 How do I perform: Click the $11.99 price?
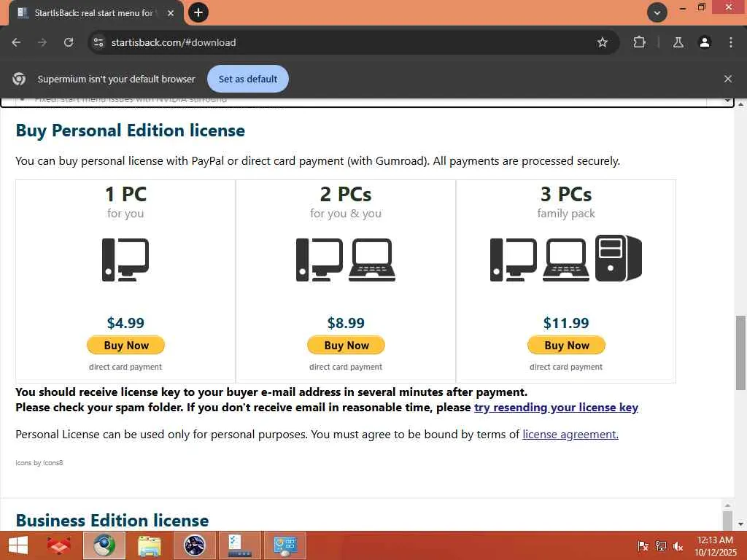pyautogui.click(x=566, y=323)
